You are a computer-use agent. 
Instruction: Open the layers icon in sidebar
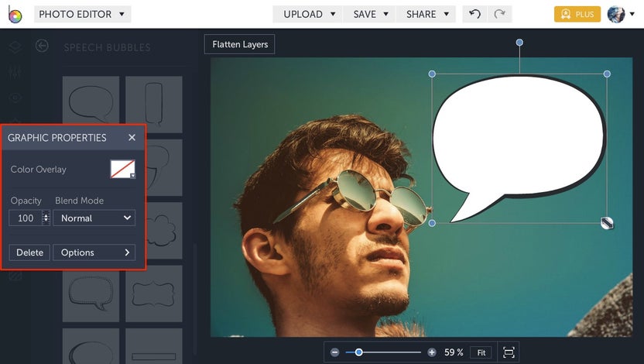(15, 47)
